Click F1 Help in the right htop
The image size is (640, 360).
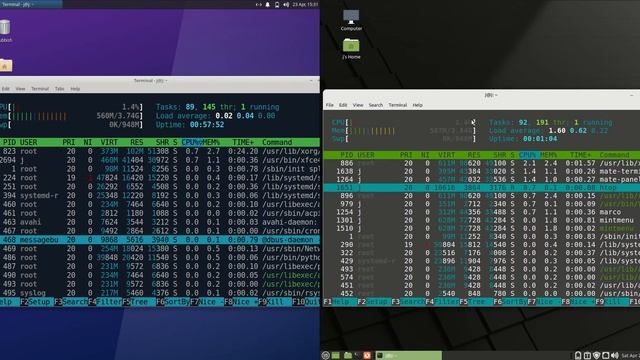340,302
